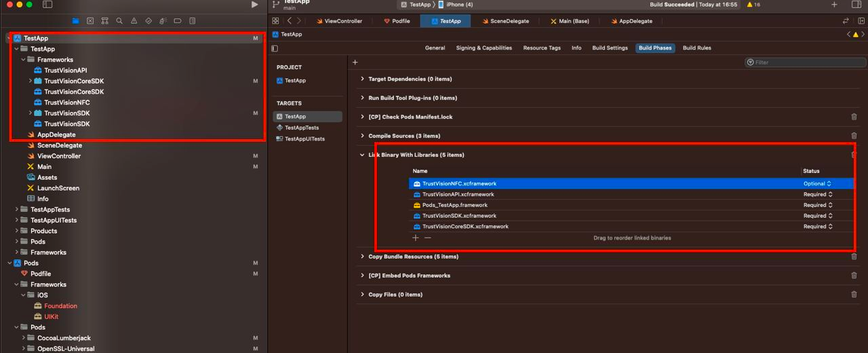Delete the Compile Sources phase
The height and width of the screenshot is (353, 868).
point(854,136)
